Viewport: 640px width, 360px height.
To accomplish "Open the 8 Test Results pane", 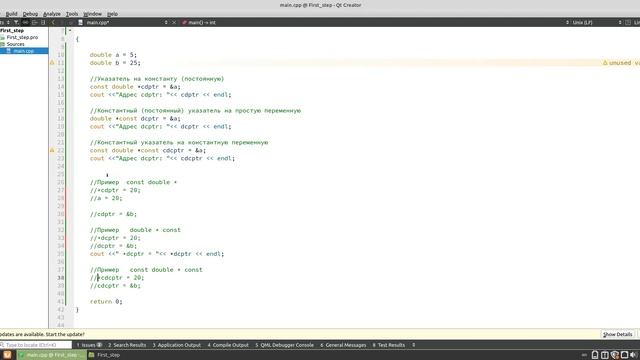I will click(389, 345).
